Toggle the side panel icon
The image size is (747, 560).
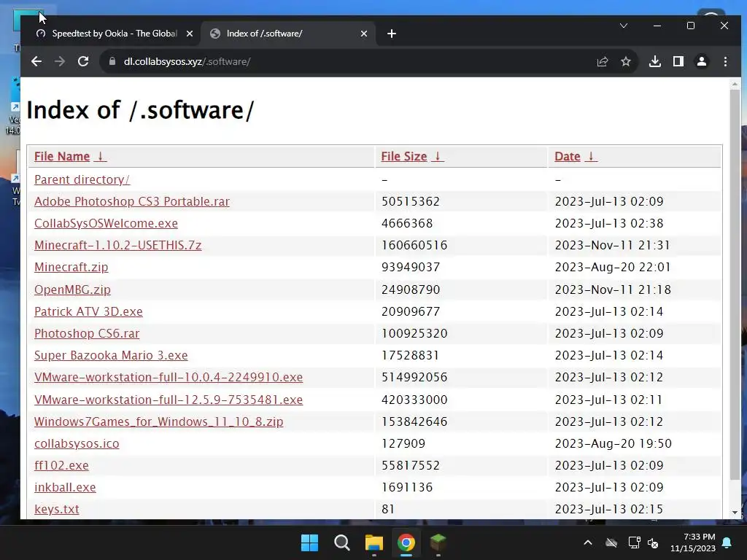tap(678, 61)
